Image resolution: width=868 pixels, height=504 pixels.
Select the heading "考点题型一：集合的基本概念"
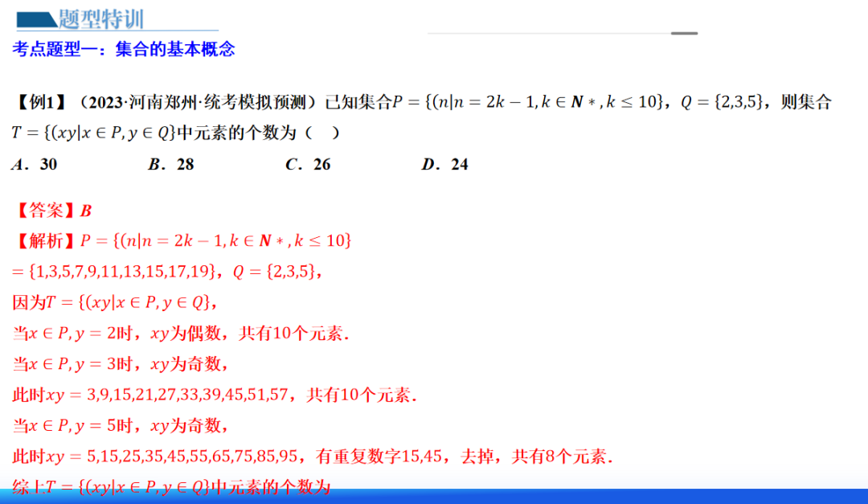coord(124,49)
